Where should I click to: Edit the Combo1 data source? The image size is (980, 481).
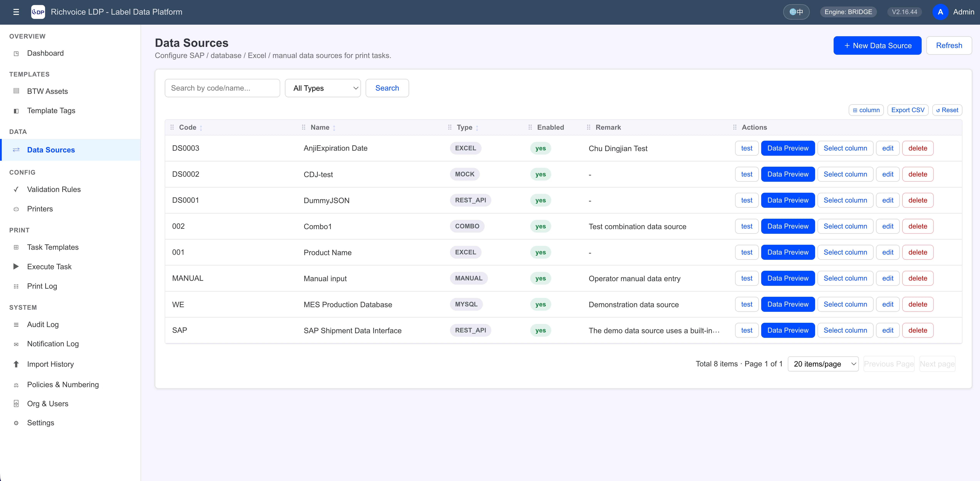(x=888, y=226)
